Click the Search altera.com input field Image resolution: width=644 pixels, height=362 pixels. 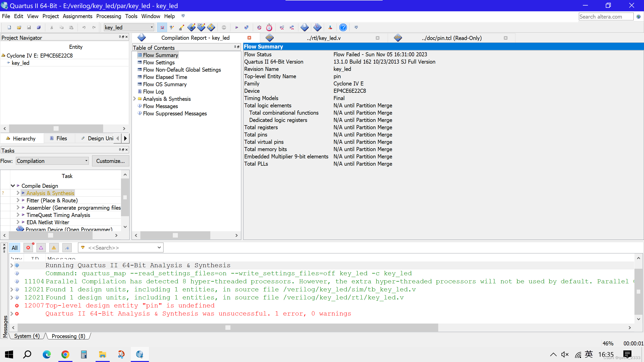point(606,17)
